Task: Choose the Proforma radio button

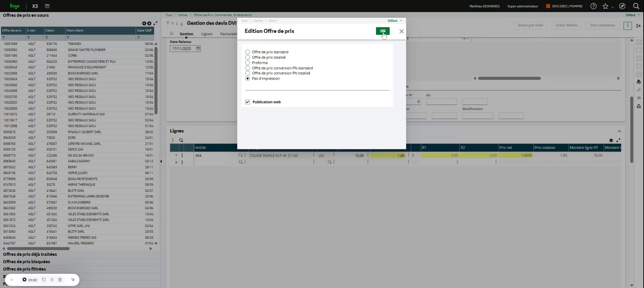Action: tap(248, 63)
